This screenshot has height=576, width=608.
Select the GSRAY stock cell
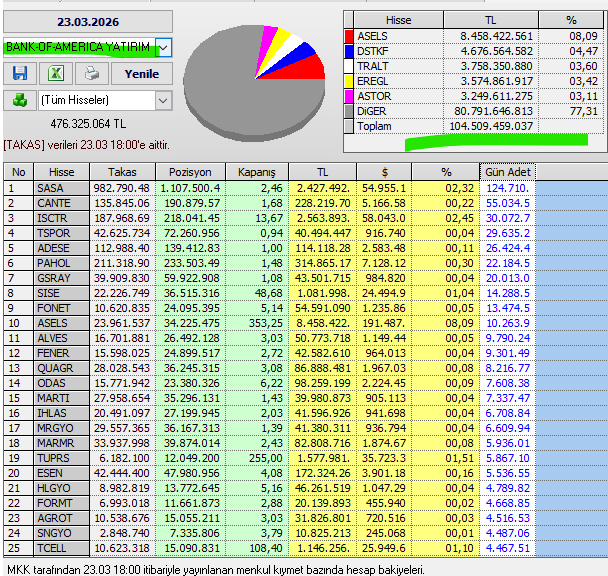62,278
